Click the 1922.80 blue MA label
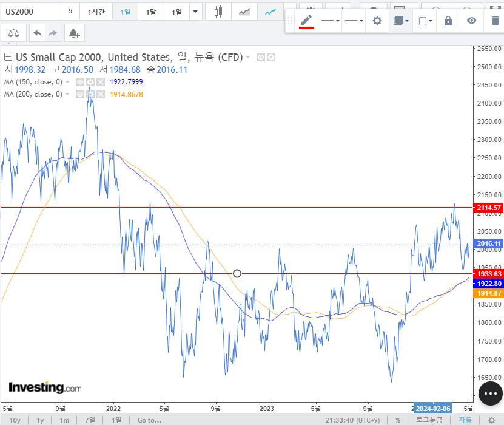Viewport: 504px width, 425px height. click(x=489, y=284)
